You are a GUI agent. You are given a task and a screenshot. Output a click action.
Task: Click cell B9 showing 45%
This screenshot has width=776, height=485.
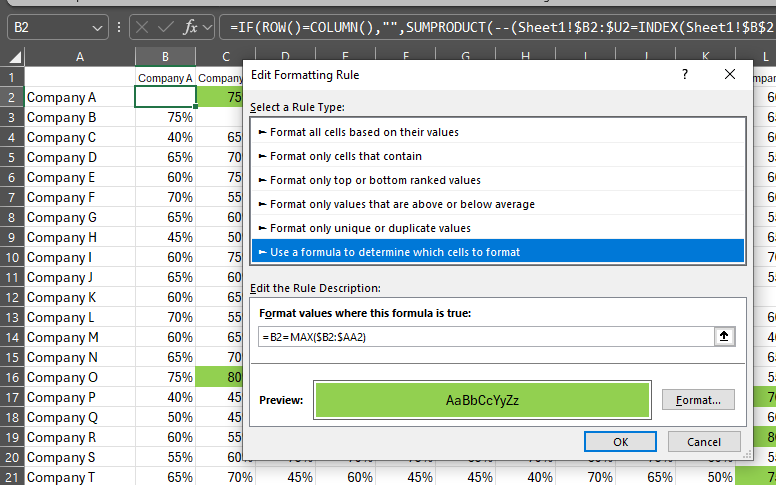tap(165, 237)
